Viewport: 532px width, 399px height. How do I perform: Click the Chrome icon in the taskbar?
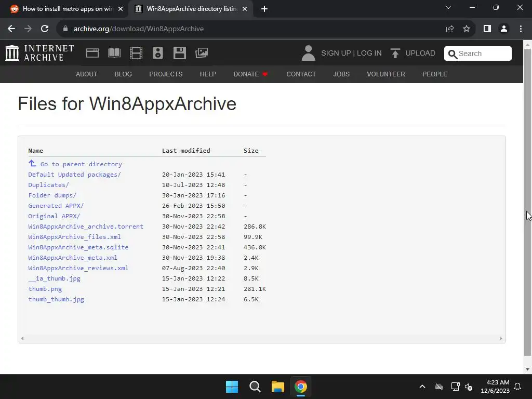[x=301, y=387]
